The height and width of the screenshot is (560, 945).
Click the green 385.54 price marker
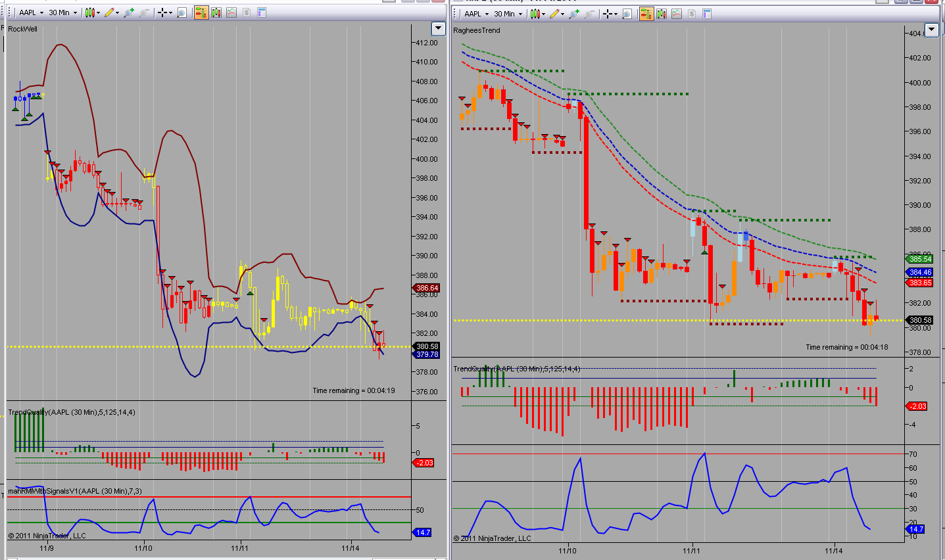coord(920,259)
